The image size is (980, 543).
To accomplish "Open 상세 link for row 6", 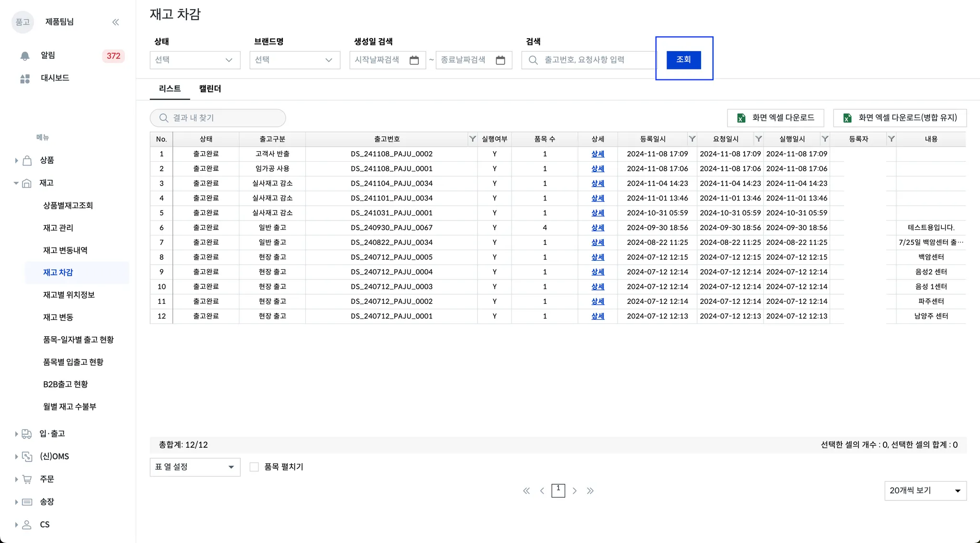I will 598,228.
